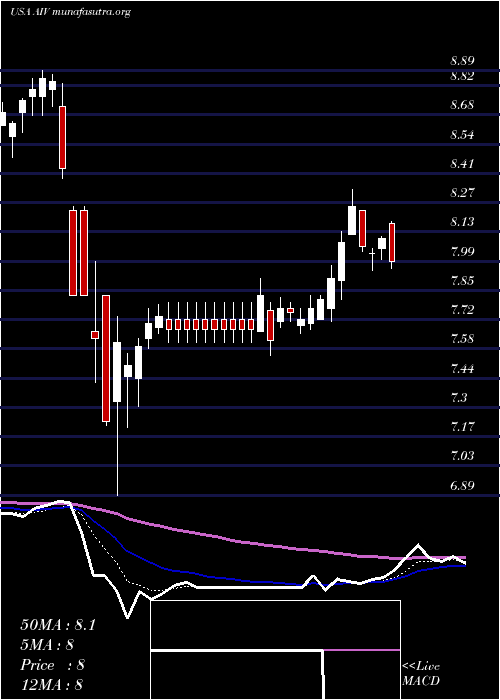This screenshot has width=500, height=700.
Task: Click the 8.41 price axis label
Action: coord(462,164)
